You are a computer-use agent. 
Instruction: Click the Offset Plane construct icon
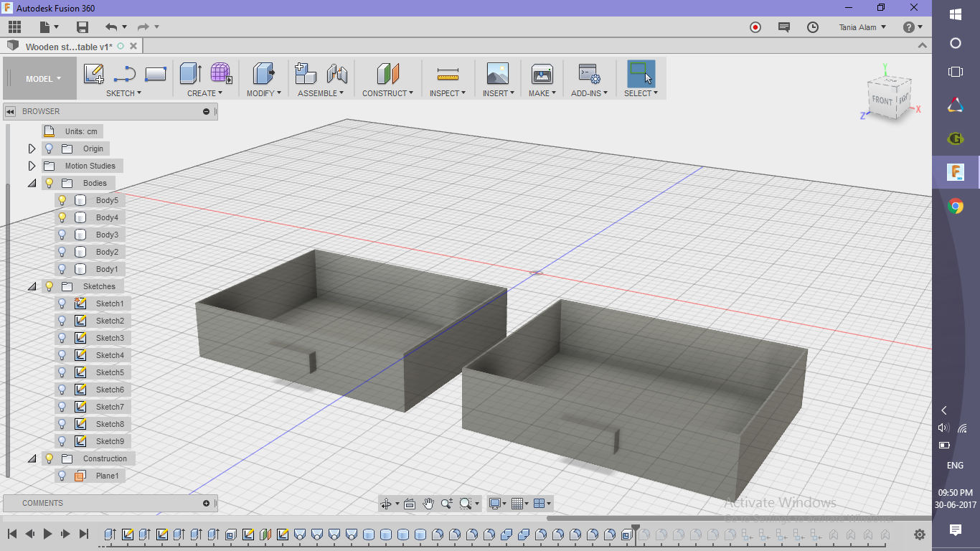(x=387, y=73)
